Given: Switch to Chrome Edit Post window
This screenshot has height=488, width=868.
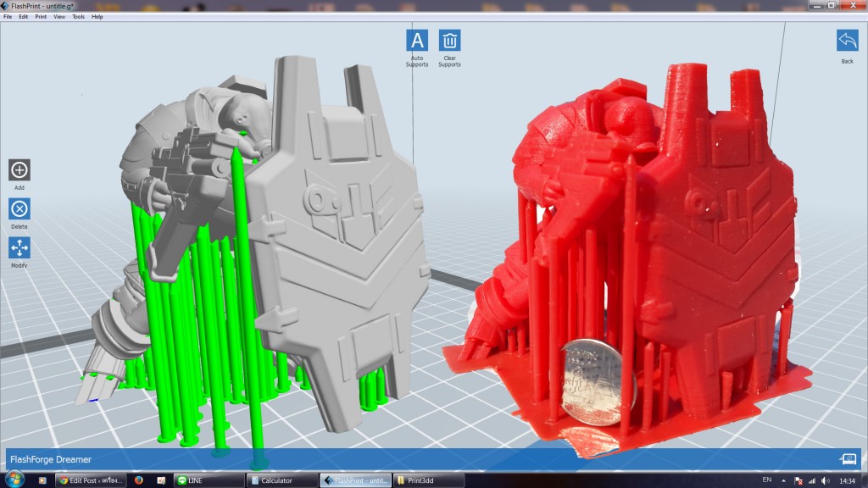Looking at the screenshot, I should pyautogui.click(x=91, y=480).
